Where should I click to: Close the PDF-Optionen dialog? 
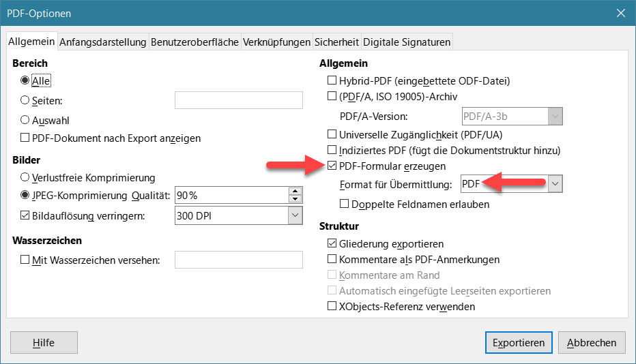click(620, 14)
